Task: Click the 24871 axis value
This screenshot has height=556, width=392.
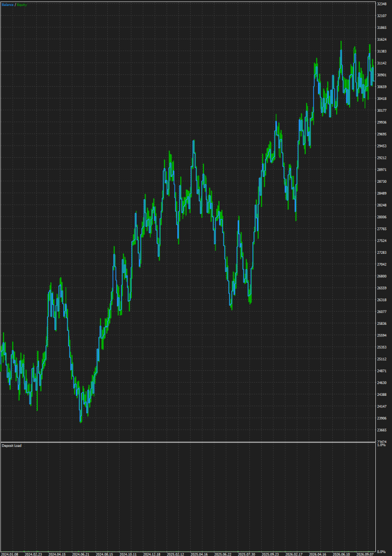Action: pyautogui.click(x=382, y=370)
